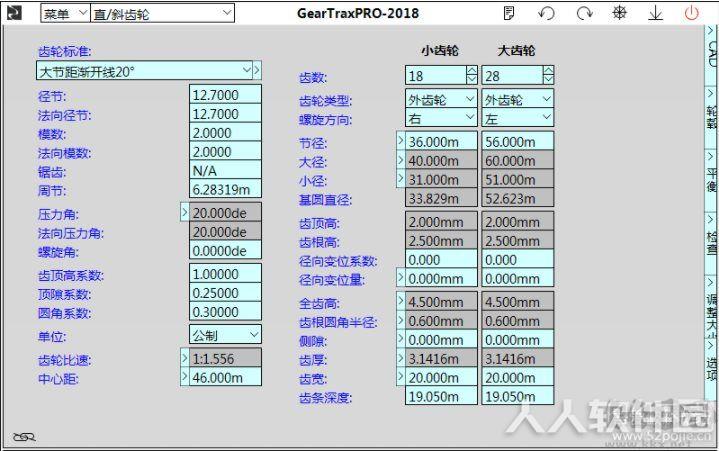Click small gear 齿条深度 field 19.050
The width and height of the screenshot is (719, 451).
(x=441, y=396)
